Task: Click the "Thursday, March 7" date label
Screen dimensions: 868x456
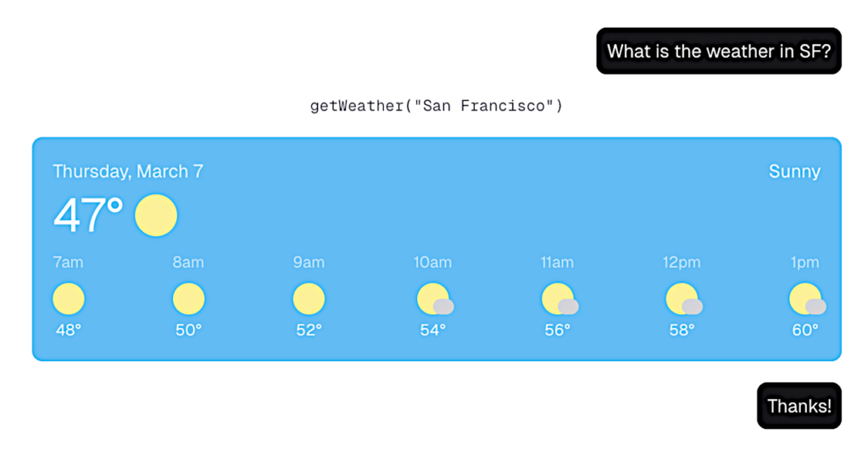Action: pos(128,171)
